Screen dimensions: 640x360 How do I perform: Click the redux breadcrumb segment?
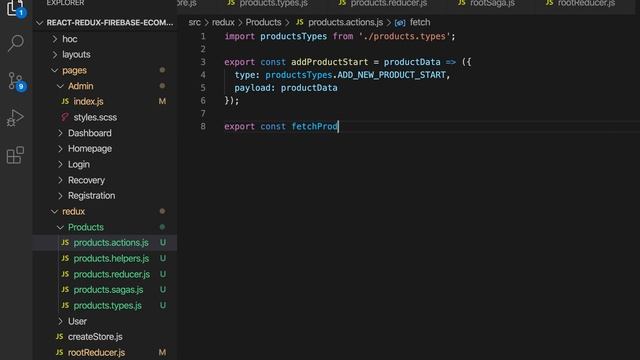tap(223, 22)
